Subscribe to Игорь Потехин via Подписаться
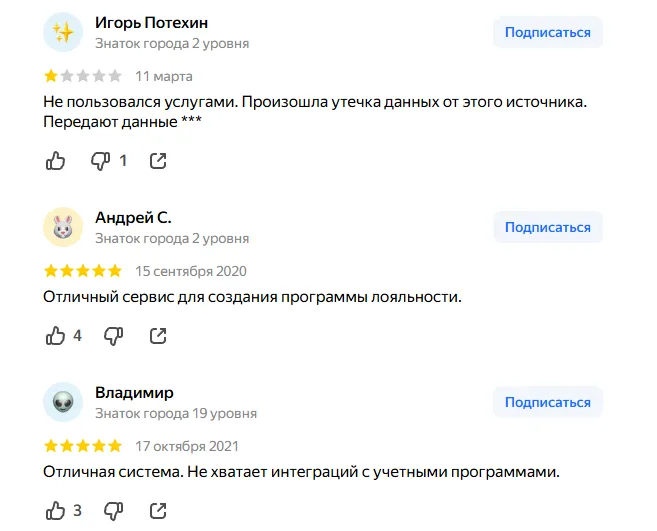657x531 pixels. pyautogui.click(x=548, y=32)
